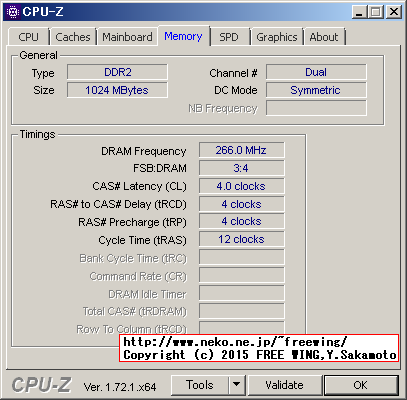Minimize the CPU-Z window

tap(359, 12)
